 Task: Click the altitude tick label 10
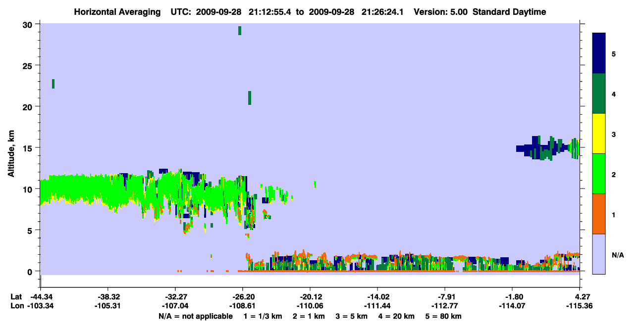(x=29, y=189)
